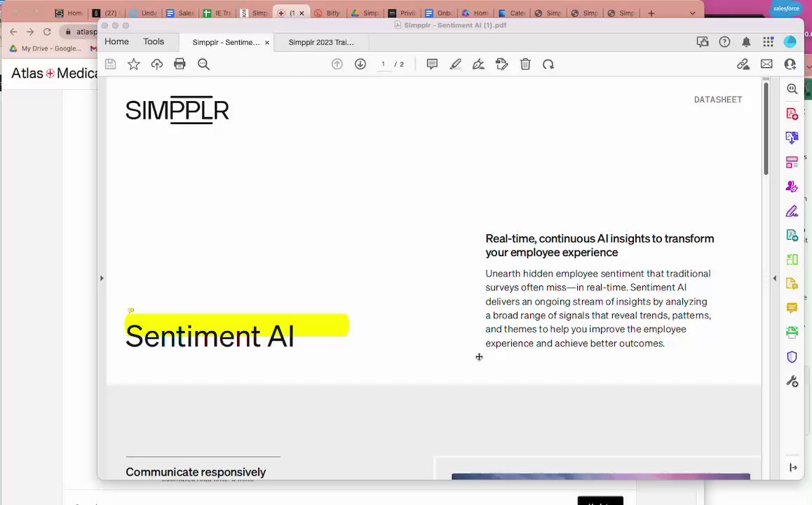Image resolution: width=812 pixels, height=505 pixels.
Task: Select the stamp tool in the toolbar
Action: tap(502, 65)
